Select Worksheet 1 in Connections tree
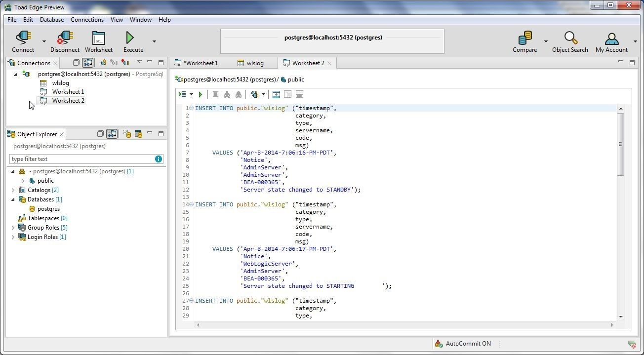This screenshot has height=355, width=644. [x=68, y=92]
